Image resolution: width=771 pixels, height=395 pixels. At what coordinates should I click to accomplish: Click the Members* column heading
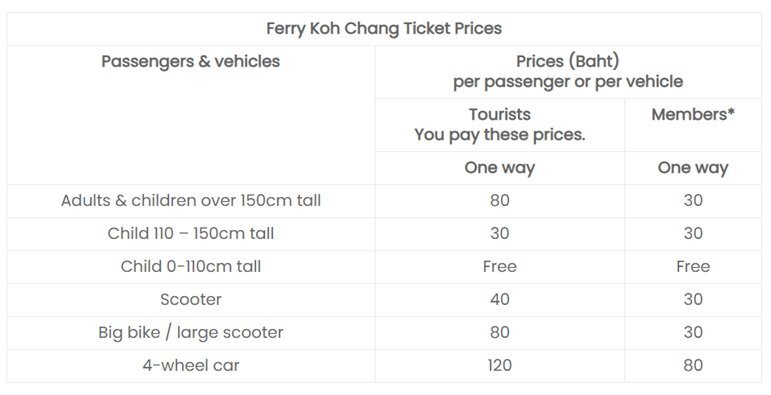pos(693,114)
